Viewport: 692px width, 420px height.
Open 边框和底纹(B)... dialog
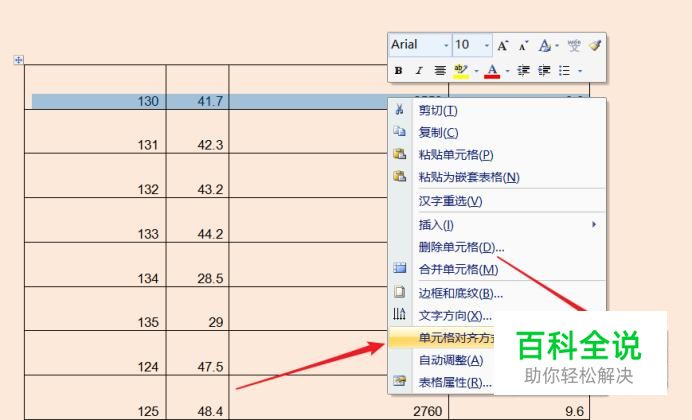[x=497, y=293]
